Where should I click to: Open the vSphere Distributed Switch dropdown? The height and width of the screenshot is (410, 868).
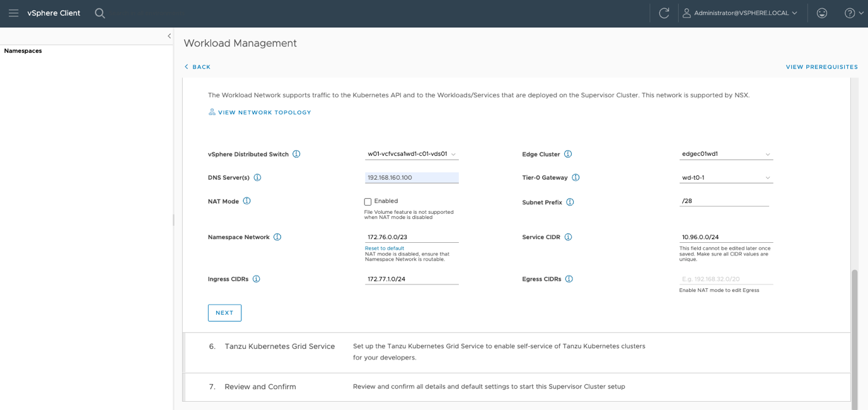click(412, 154)
